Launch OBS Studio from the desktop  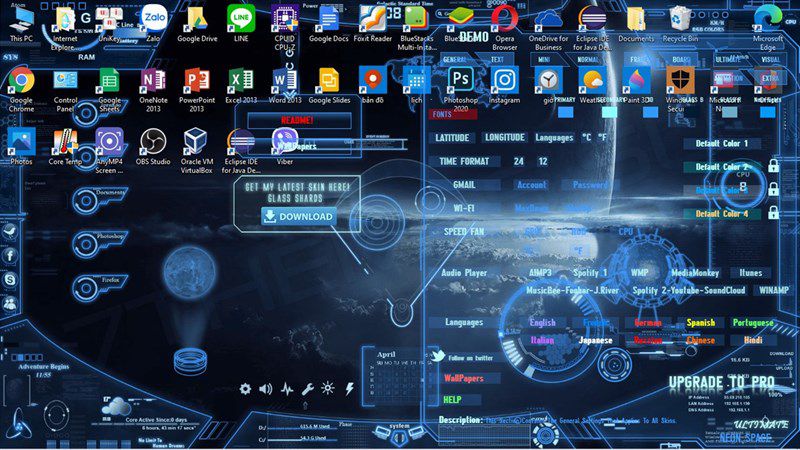pyautogui.click(x=153, y=147)
